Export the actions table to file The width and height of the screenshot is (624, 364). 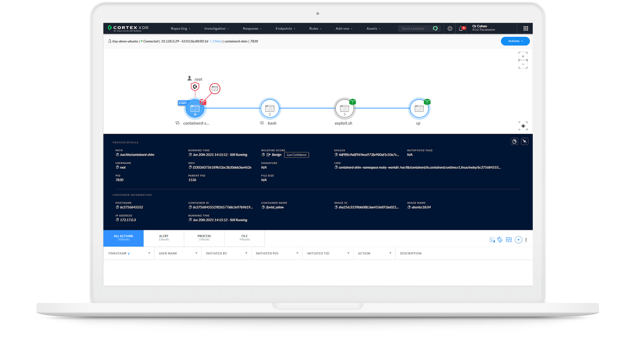click(492, 240)
